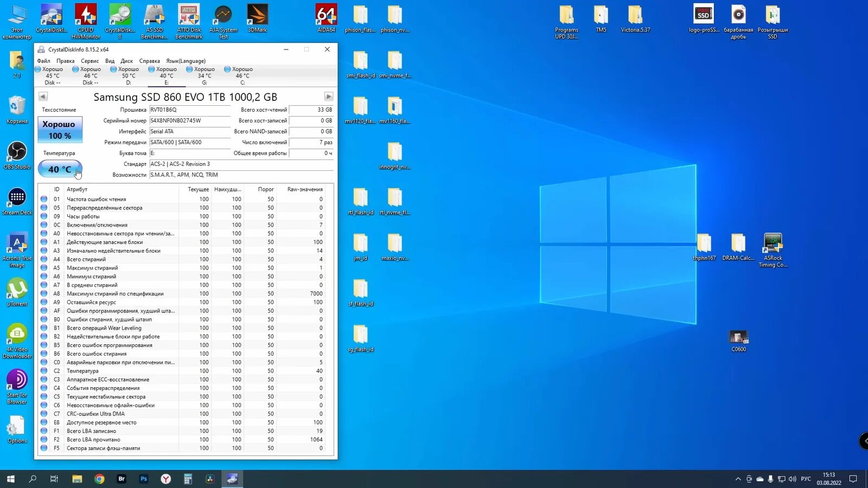Image resolution: width=868 pixels, height=488 pixels.
Task: Select the Часы работы attribute row
Action: pyautogui.click(x=186, y=216)
